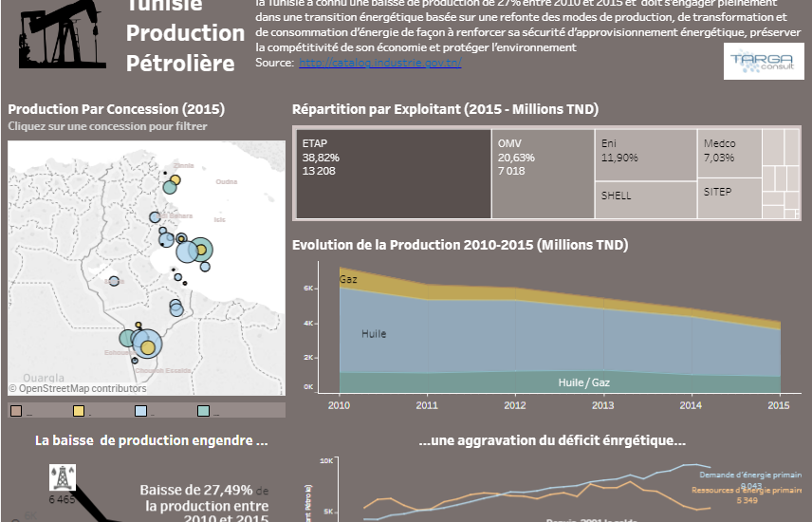
Task: Select the ETAP block in the treemap
Action: point(394,174)
